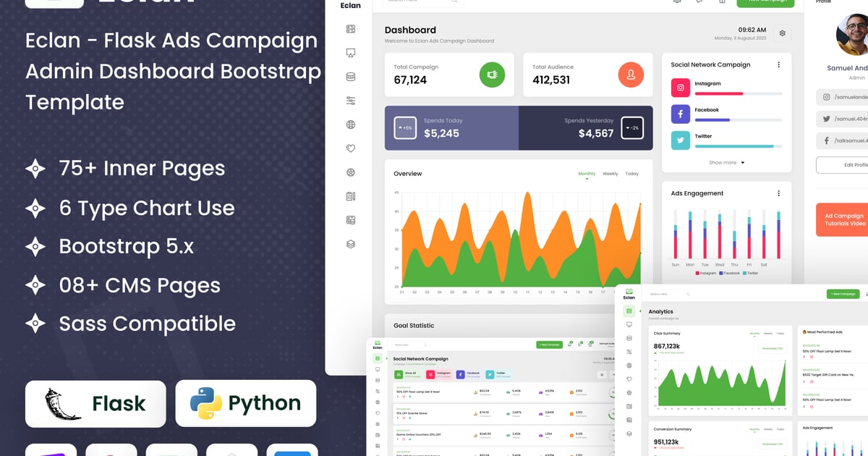Viewport: 868px width, 456px height.
Task: Click the -2% Spends Yesterday indicator box
Action: point(632,128)
